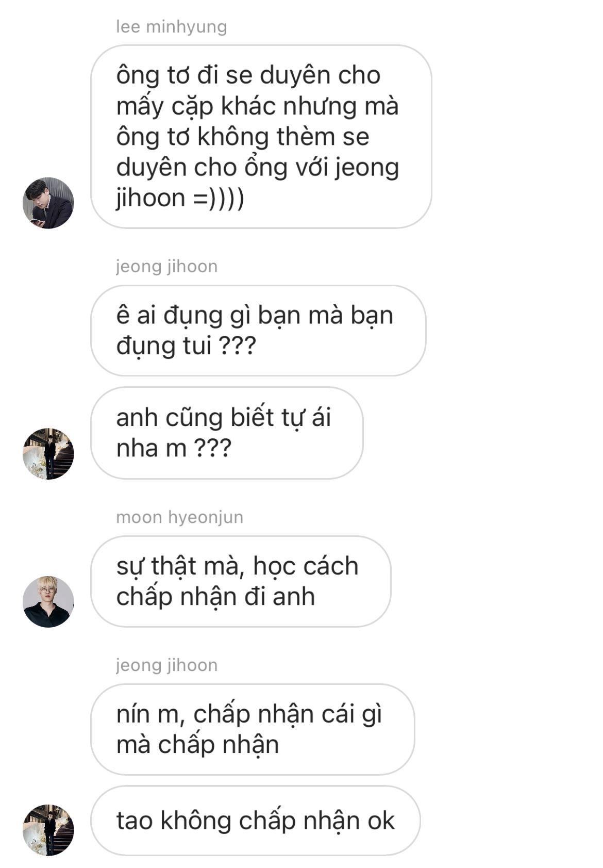
Task: Click the 'jihoon =))))' text in first message
Action: click(x=180, y=198)
